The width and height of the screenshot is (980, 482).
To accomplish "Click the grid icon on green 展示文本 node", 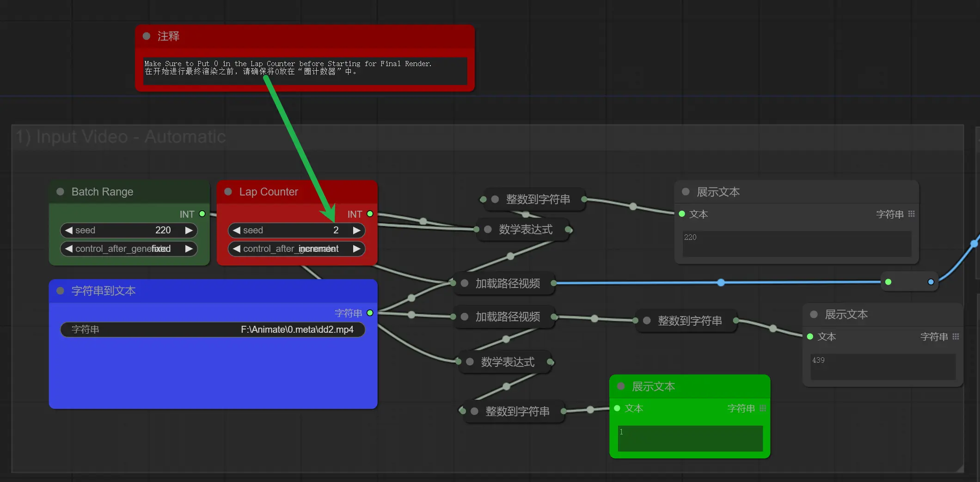I will 763,408.
